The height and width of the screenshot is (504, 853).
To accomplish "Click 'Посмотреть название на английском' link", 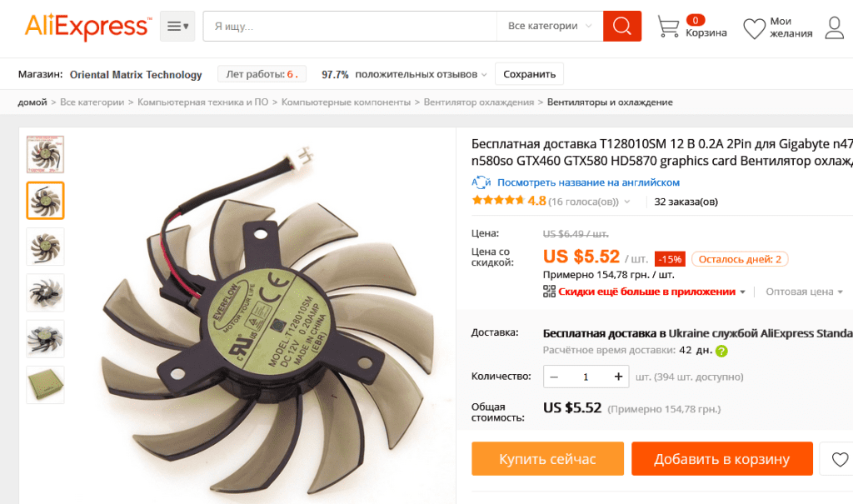I will point(588,182).
